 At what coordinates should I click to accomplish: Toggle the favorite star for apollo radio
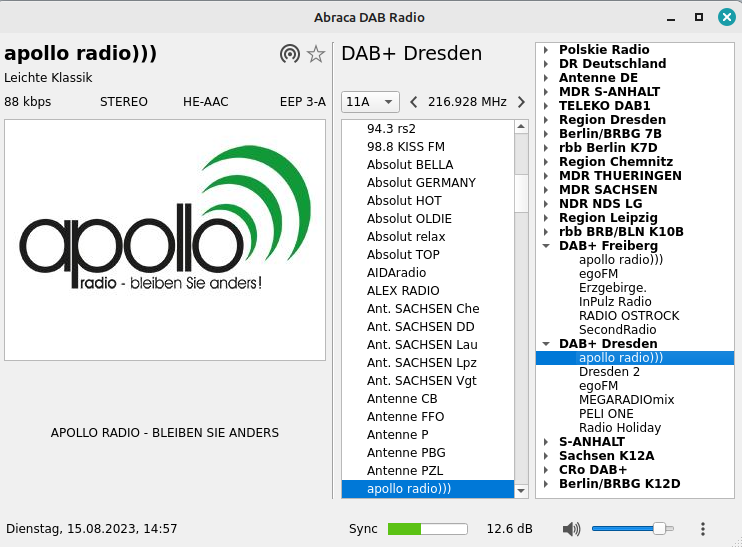[316, 54]
